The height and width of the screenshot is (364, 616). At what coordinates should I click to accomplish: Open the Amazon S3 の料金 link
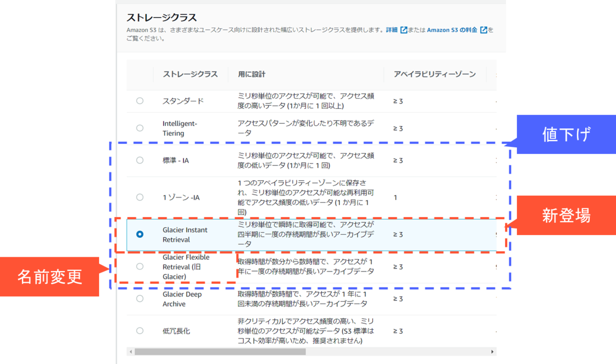click(452, 30)
